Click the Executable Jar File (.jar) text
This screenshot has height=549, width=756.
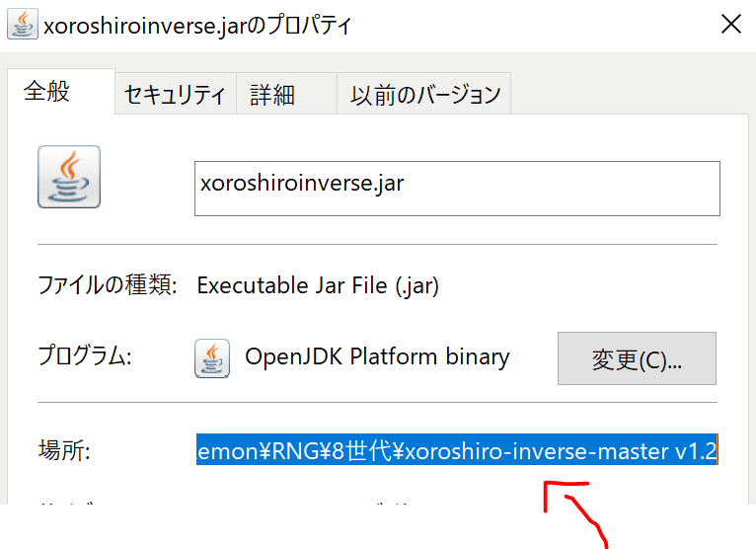318,285
